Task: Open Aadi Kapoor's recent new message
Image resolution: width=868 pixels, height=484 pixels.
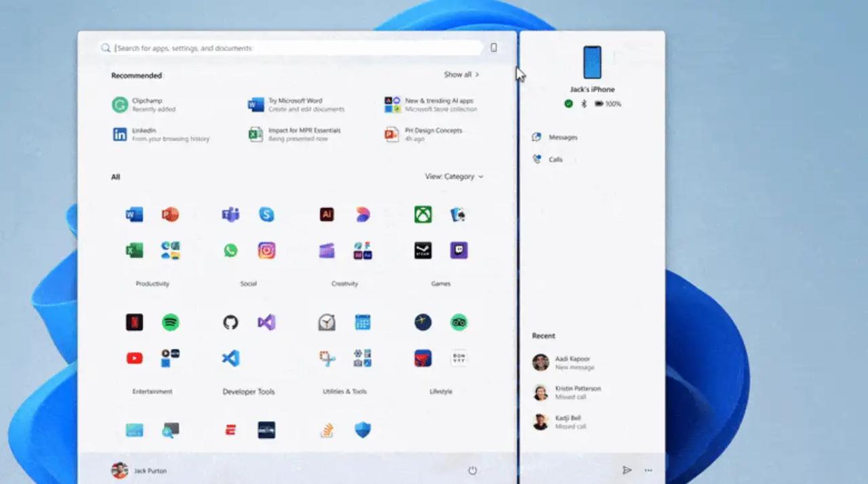Action: click(x=573, y=363)
